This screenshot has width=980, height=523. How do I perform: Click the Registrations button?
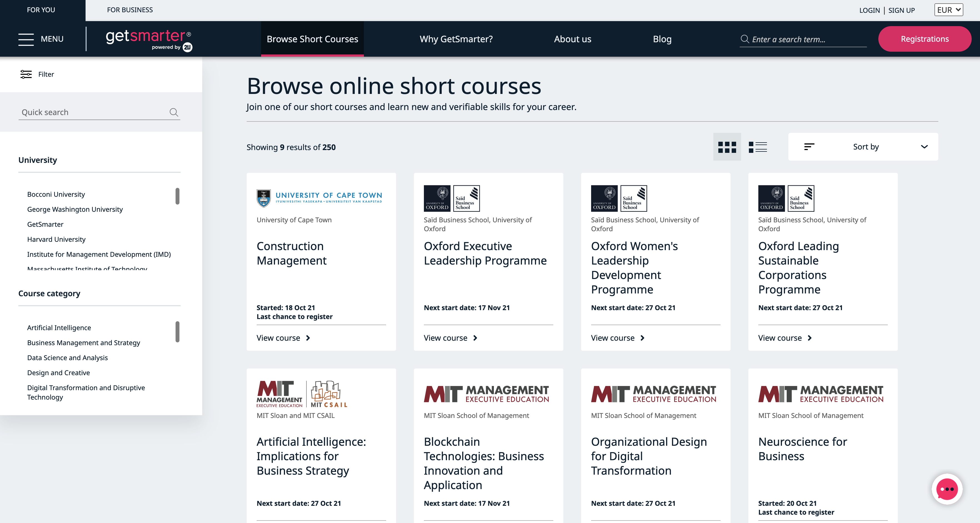pos(924,39)
